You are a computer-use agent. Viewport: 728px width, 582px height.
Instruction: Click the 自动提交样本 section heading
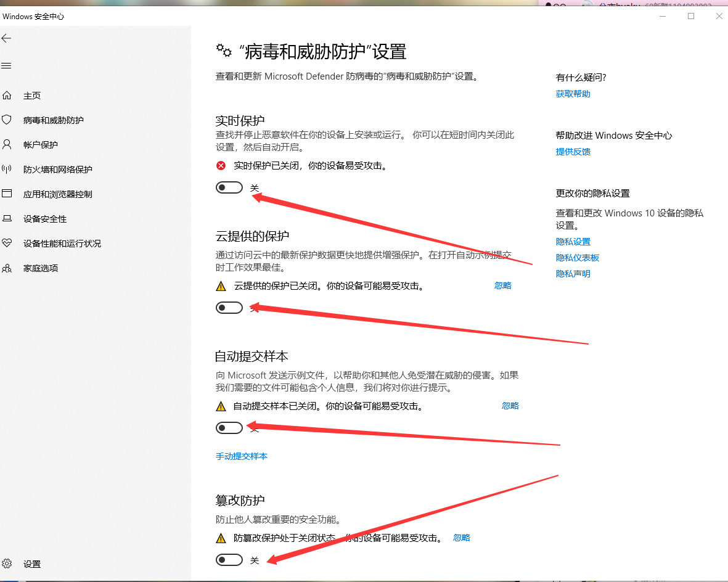coord(252,356)
